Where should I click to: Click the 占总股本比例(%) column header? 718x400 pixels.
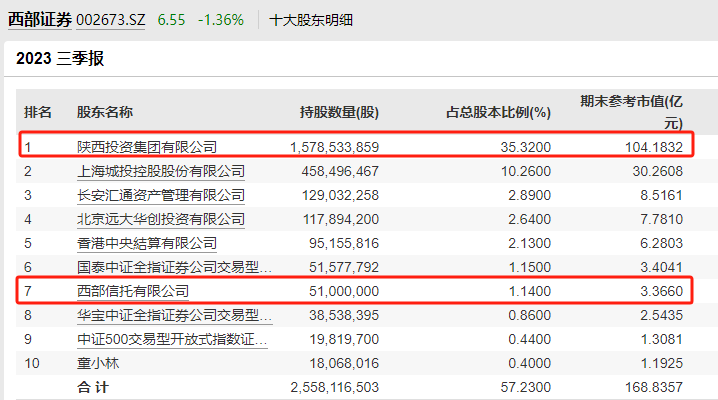coord(498,112)
